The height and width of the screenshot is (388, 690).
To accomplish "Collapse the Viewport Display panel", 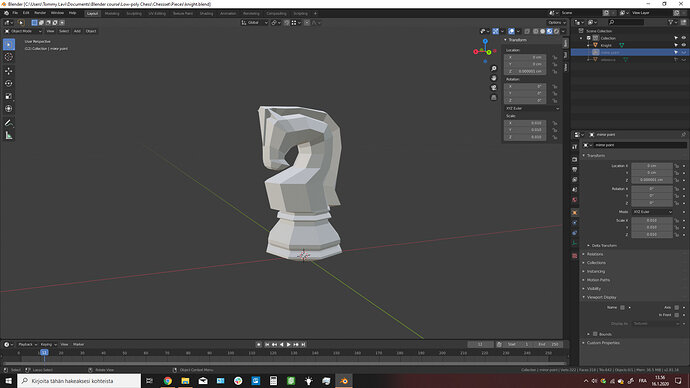I will pos(601,297).
